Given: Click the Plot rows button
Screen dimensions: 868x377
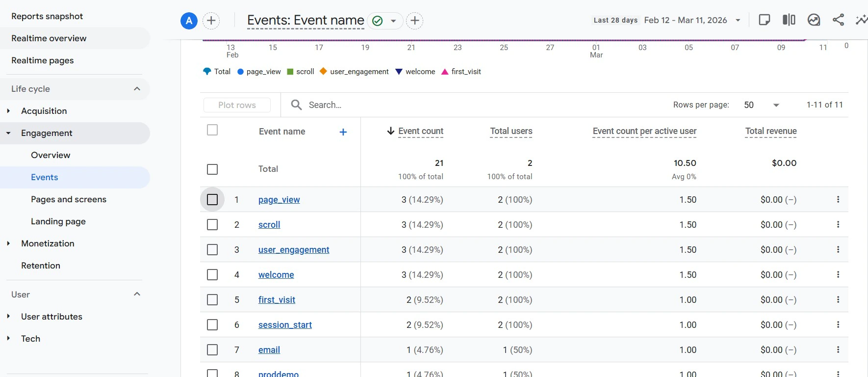Looking at the screenshot, I should tap(237, 105).
